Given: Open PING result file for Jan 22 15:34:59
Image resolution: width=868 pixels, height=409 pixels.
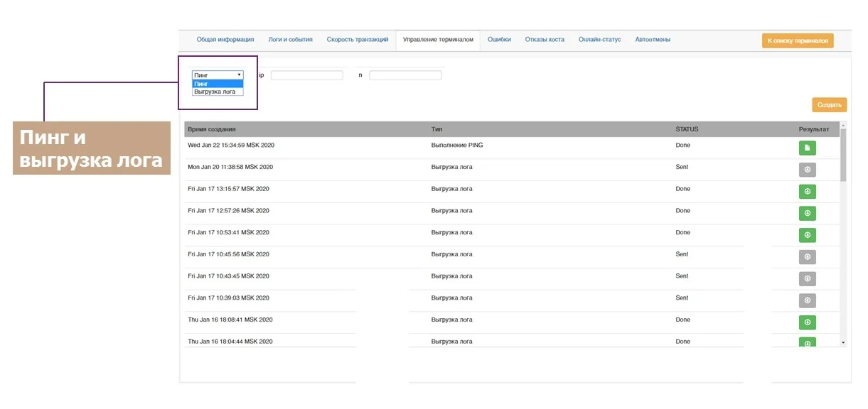Looking at the screenshot, I should [x=807, y=148].
